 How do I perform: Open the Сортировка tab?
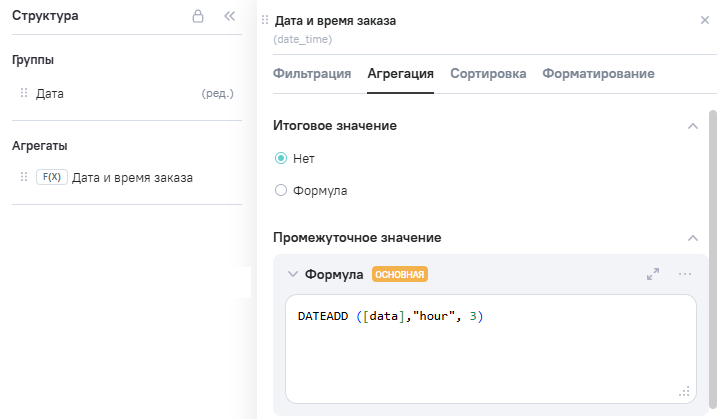[488, 74]
